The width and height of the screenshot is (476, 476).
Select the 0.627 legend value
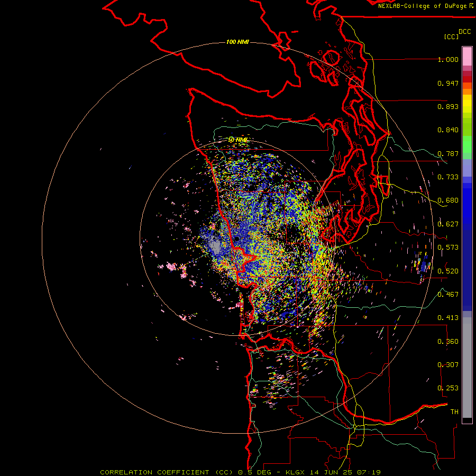coord(448,224)
